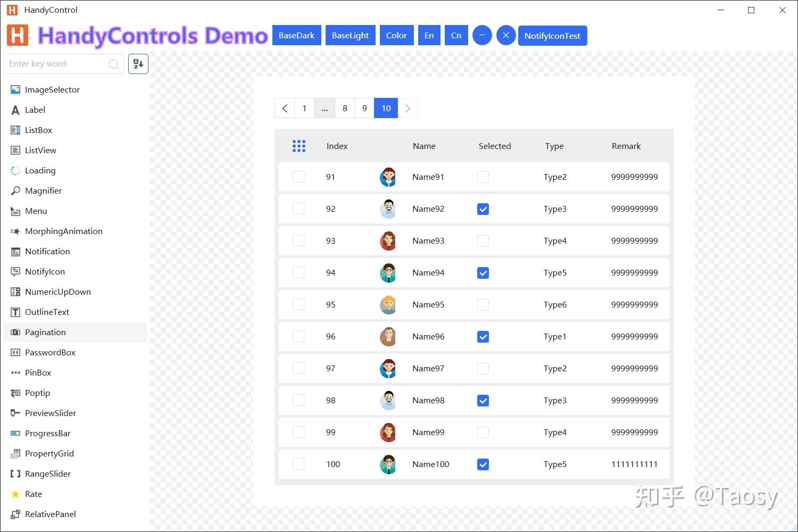Open the Pagination control page
798x532 pixels.
[x=45, y=332]
